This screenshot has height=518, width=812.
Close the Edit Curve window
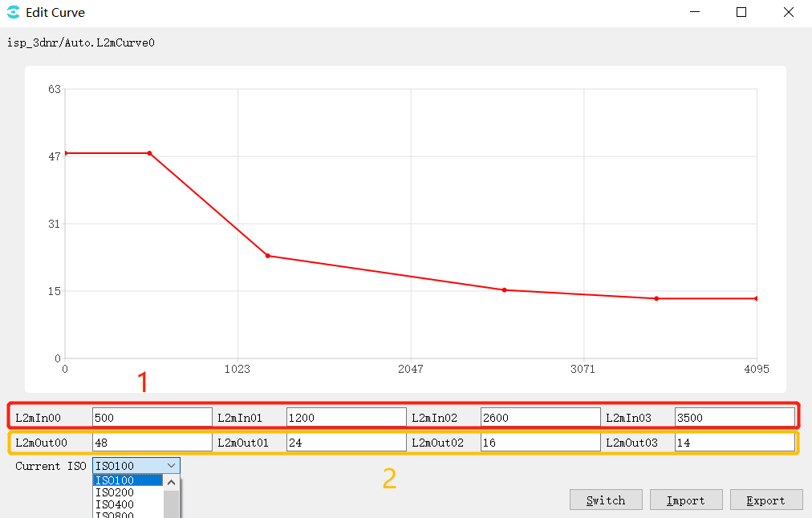tap(789, 12)
